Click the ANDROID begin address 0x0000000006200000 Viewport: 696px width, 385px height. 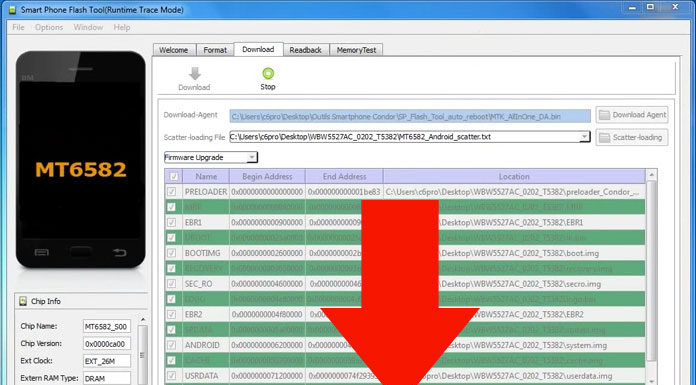267,345
